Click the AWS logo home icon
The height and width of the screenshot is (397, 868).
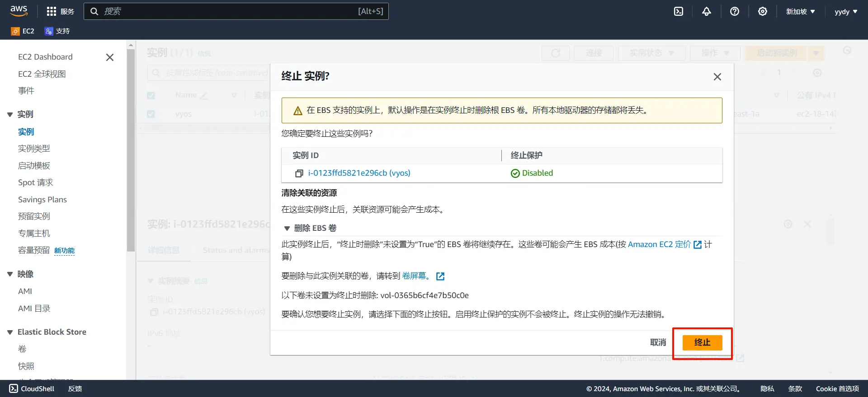pos(19,11)
